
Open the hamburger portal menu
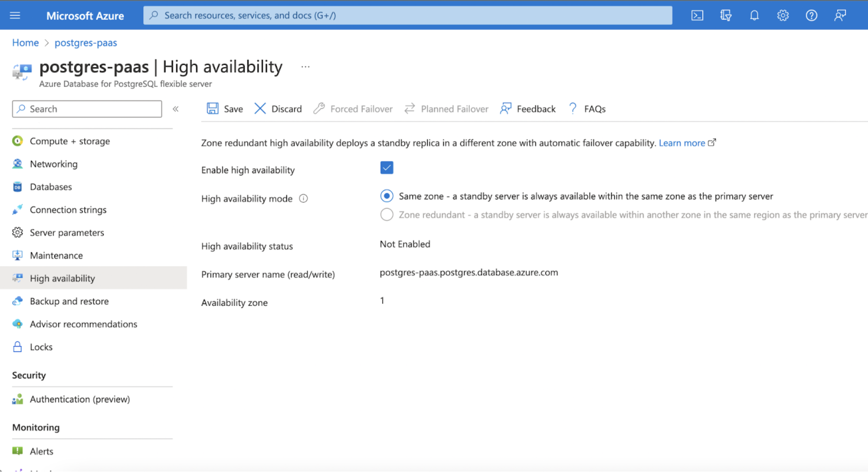tap(15, 15)
